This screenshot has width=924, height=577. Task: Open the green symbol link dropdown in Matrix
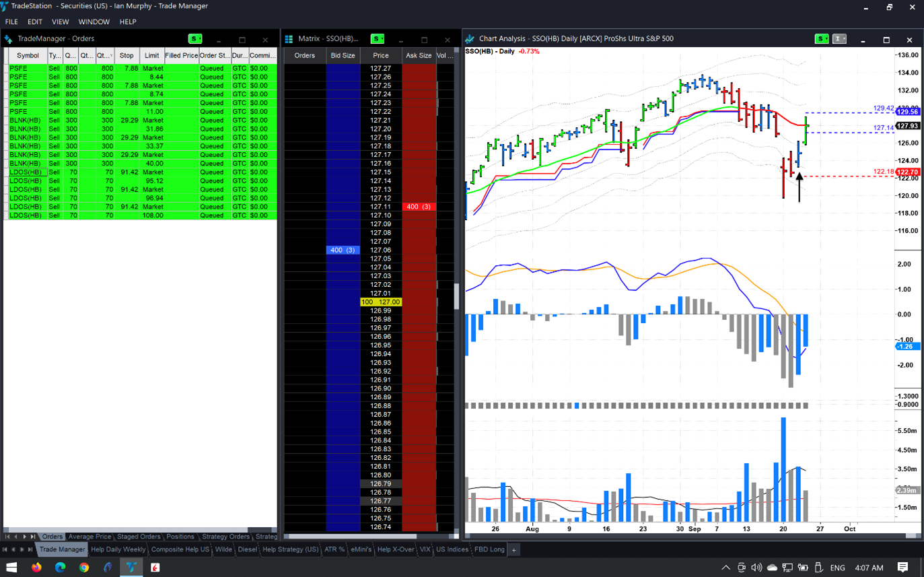pyautogui.click(x=378, y=39)
